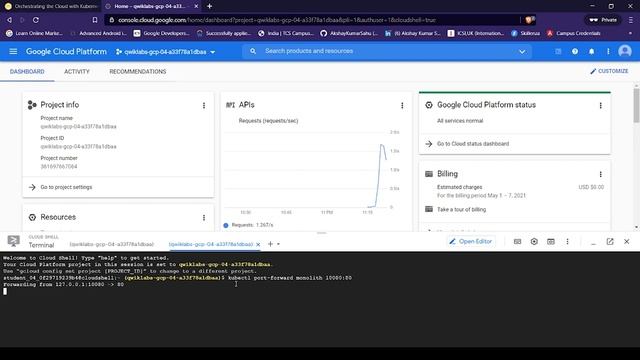Open the Campus Credentials bookmark
Screen dimensions: 640x360
(x=573, y=33)
